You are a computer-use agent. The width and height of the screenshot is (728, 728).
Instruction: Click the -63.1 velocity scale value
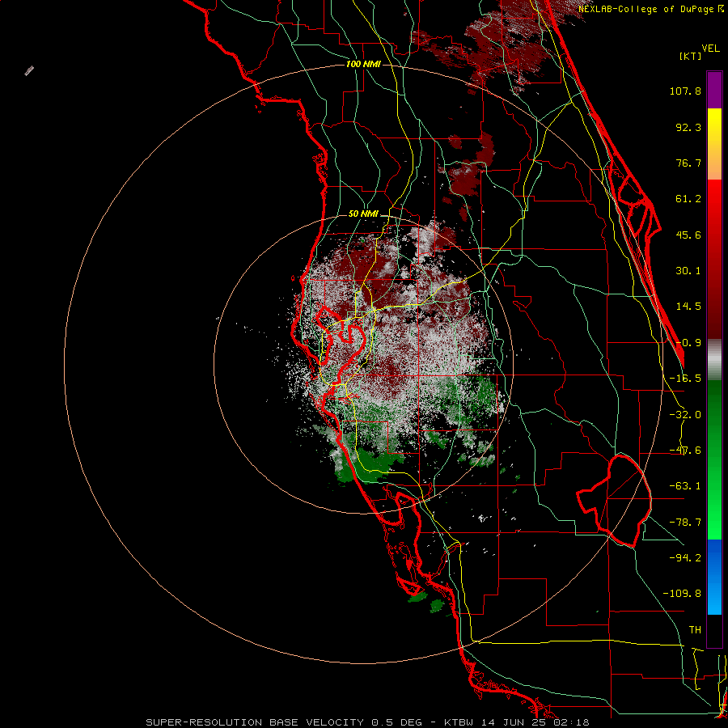685,486
